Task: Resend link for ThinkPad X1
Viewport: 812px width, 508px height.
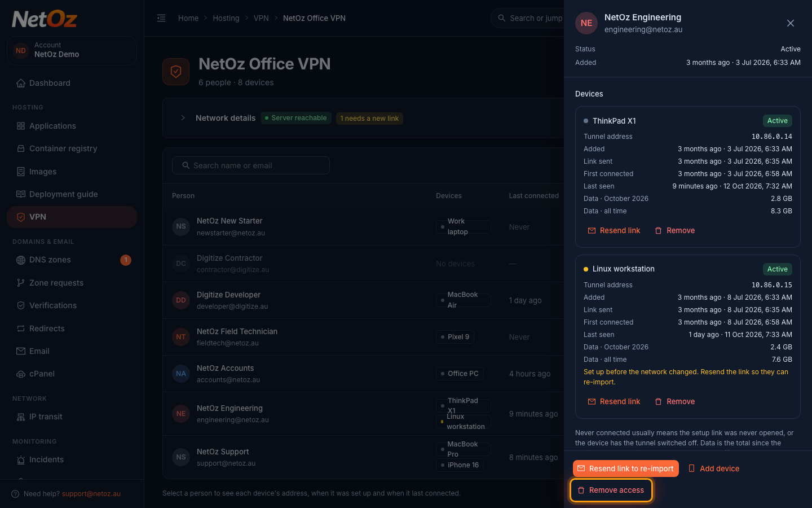Action: (614, 230)
